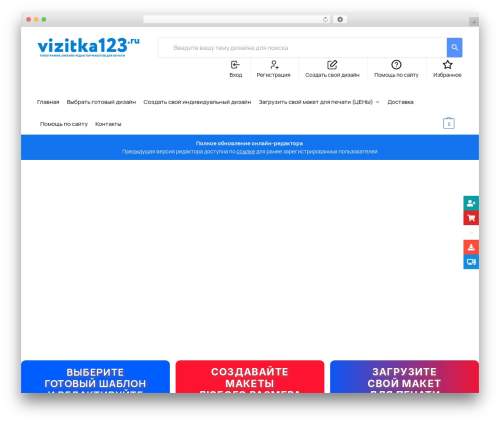The width and height of the screenshot is (500, 423).
Task: Open Контакты menu item
Action: (108, 124)
